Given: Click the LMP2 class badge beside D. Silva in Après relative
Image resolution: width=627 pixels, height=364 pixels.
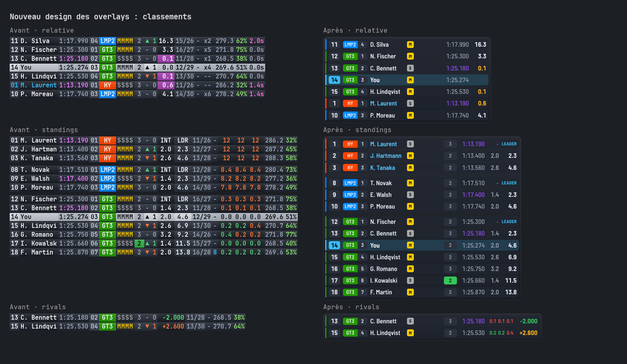Looking at the screenshot, I should pyautogui.click(x=350, y=45).
